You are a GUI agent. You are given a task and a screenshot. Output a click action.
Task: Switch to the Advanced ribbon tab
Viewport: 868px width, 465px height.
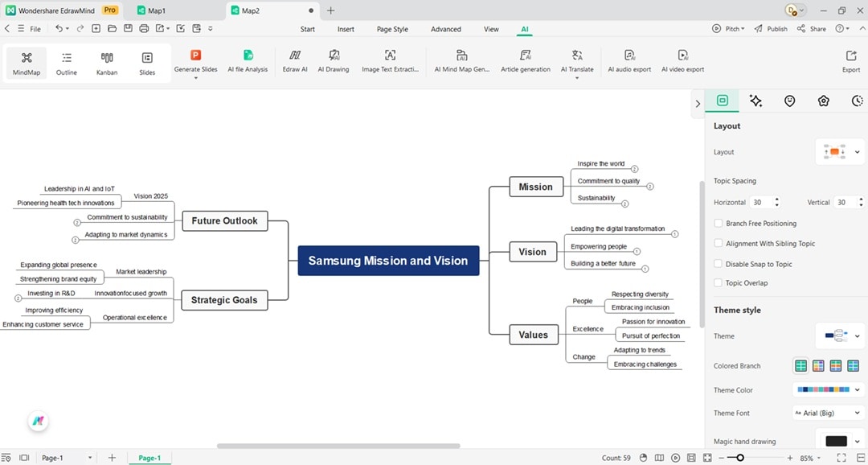coord(445,28)
